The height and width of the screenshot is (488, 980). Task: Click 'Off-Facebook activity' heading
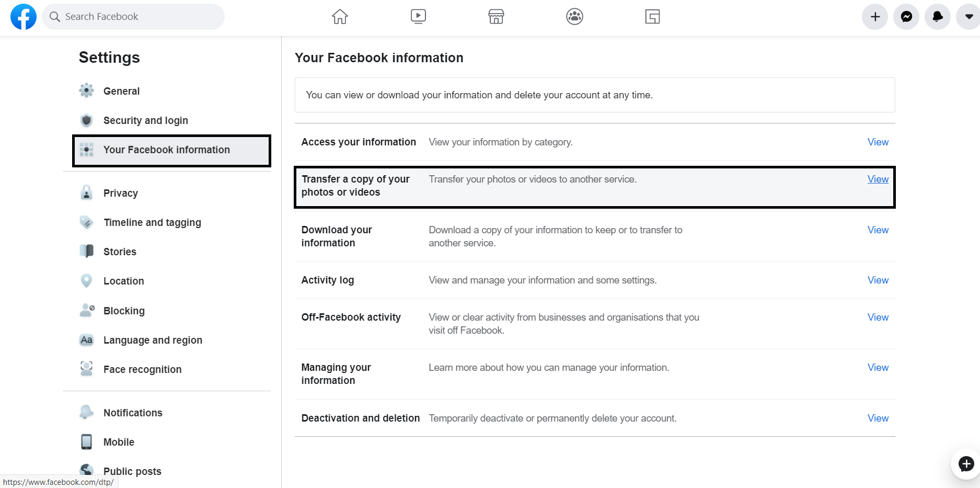tap(351, 317)
